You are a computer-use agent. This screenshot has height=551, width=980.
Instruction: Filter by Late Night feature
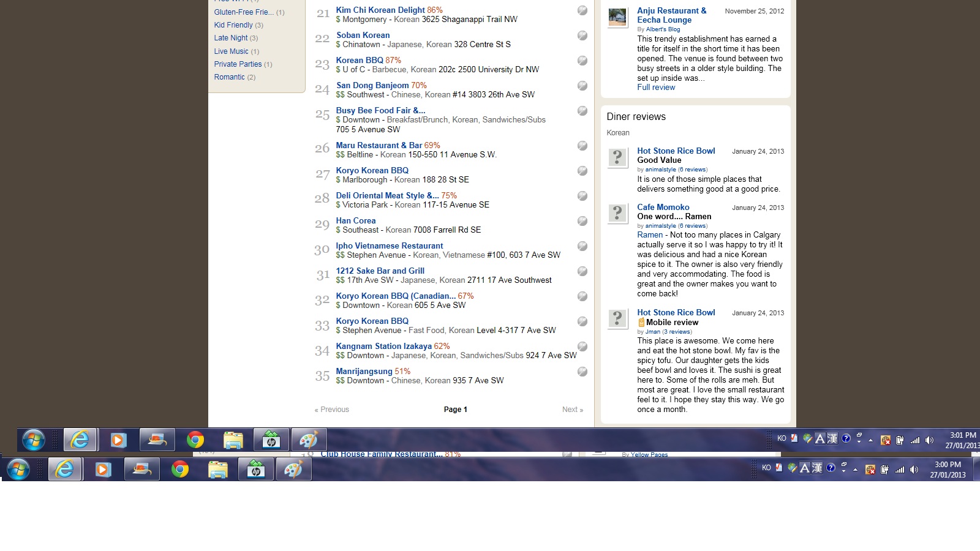tap(231, 38)
